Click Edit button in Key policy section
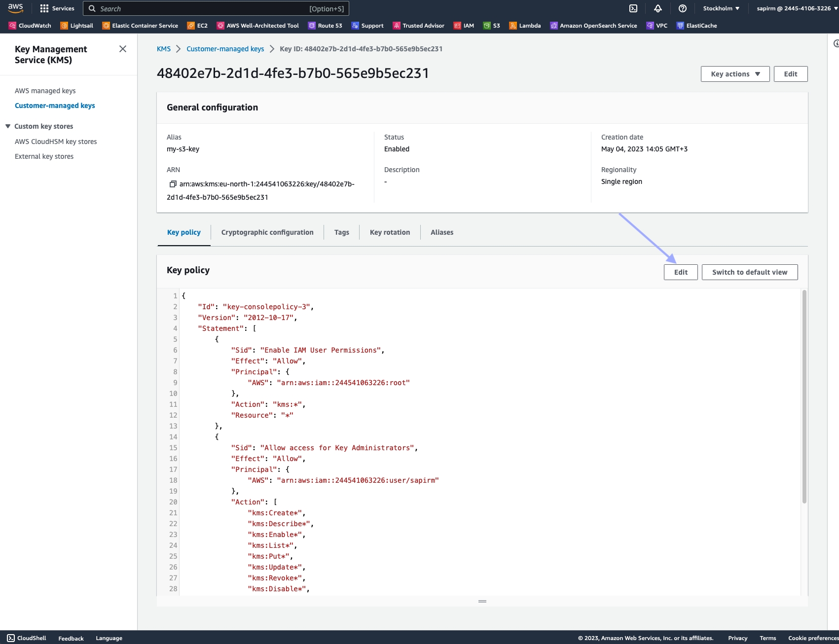Screen dimensions: 839x644 (681, 272)
